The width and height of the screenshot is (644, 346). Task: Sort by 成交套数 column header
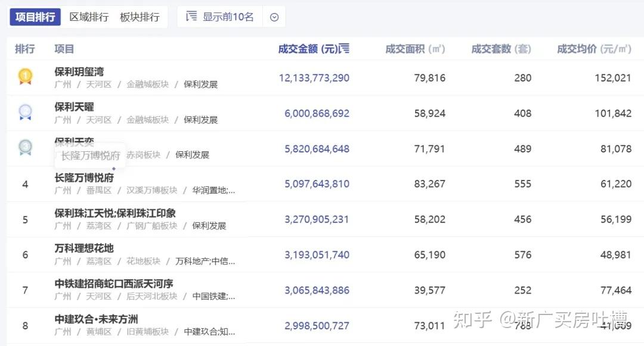point(501,49)
